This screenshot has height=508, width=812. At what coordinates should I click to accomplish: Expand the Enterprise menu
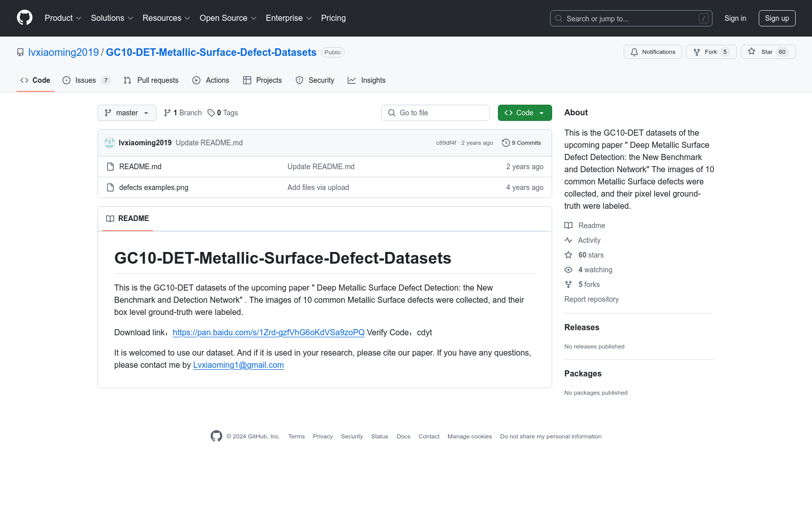289,18
